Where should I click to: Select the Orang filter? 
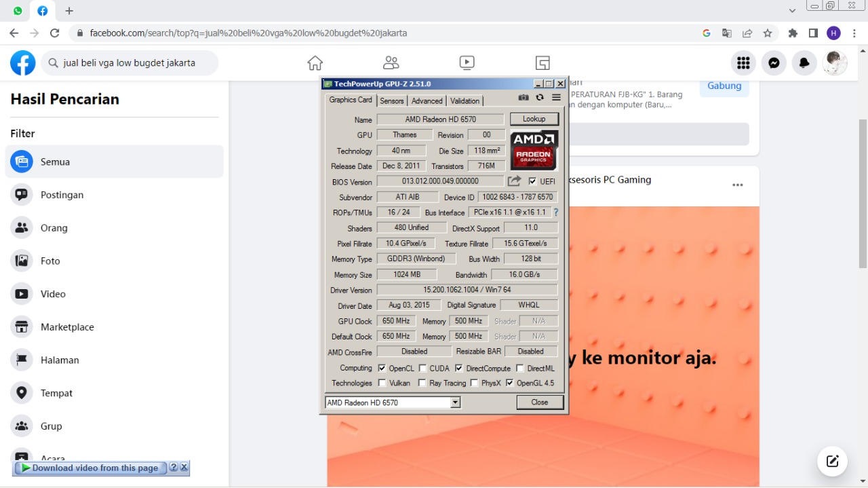click(115, 228)
